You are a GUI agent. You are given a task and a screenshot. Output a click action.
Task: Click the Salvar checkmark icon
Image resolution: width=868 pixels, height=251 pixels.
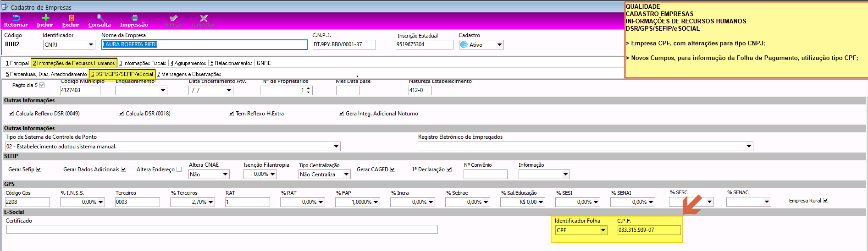coord(173,18)
